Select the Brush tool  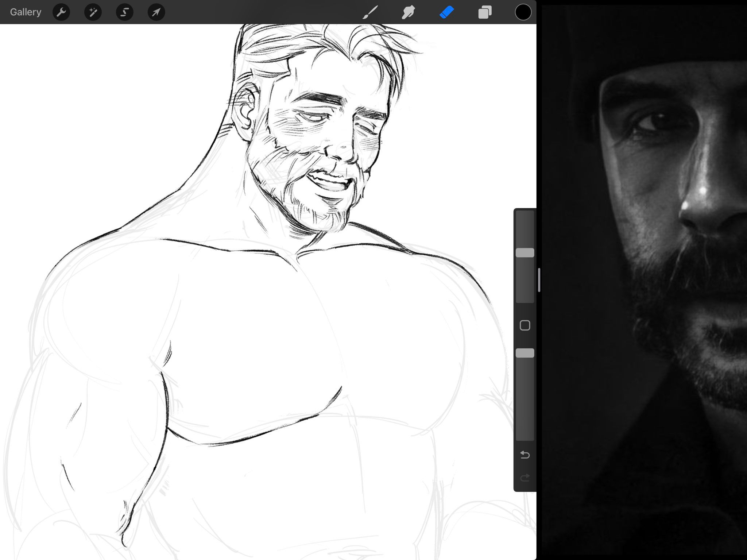pyautogui.click(x=370, y=12)
